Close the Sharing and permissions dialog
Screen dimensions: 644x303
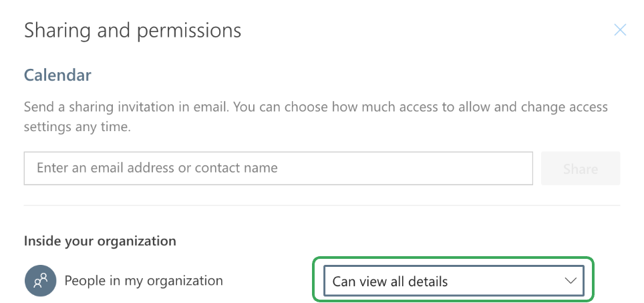click(620, 29)
